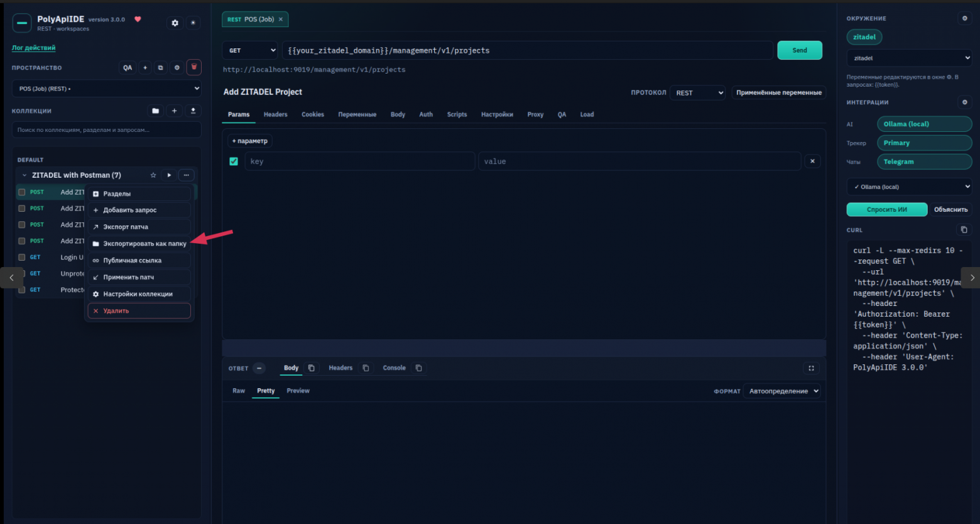Collapse the response section minus button
This screenshot has height=524, width=980.
click(x=259, y=368)
